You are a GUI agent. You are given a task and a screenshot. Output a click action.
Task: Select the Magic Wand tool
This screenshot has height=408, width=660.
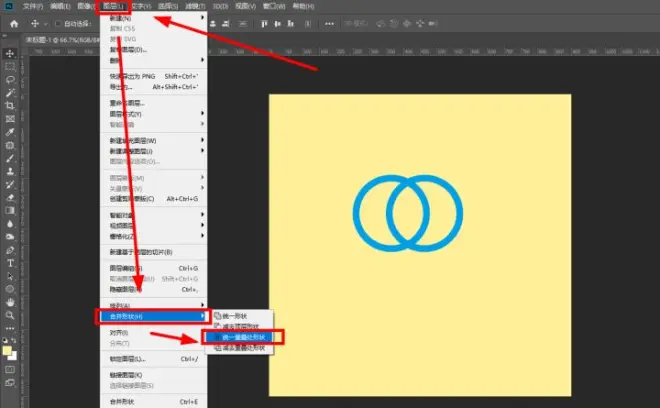click(10, 93)
